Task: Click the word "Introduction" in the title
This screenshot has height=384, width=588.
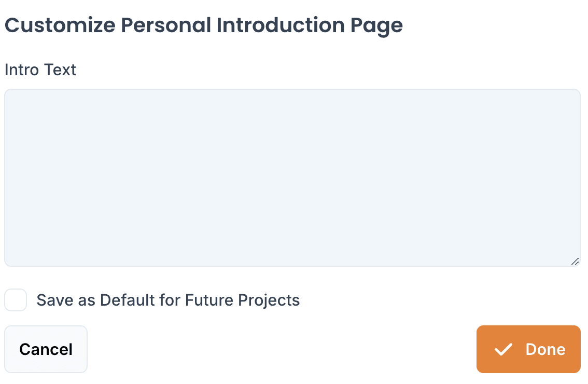Action: [x=281, y=25]
